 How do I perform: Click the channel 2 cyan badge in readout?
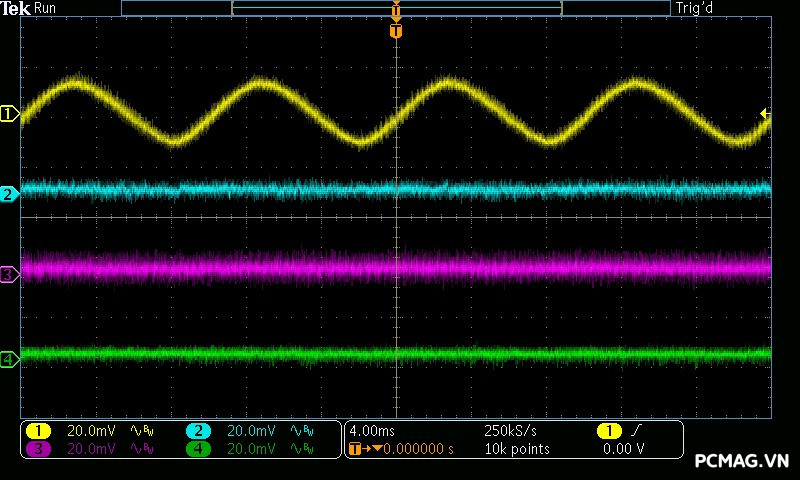pyautogui.click(x=198, y=431)
